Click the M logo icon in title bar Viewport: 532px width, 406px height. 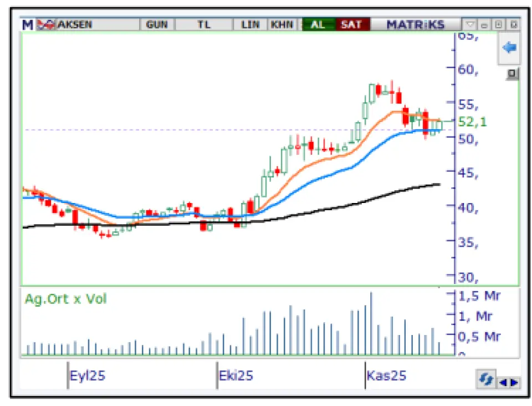pyautogui.click(x=27, y=24)
